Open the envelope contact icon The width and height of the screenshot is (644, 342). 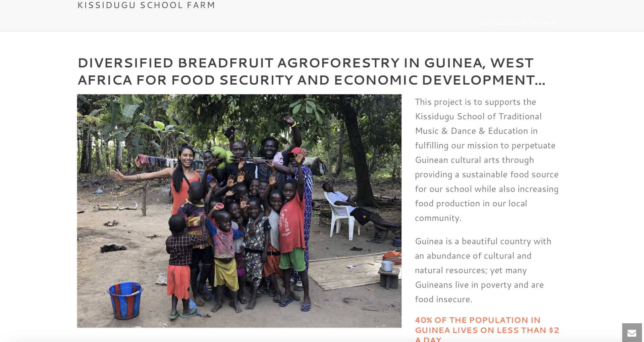[x=632, y=333]
